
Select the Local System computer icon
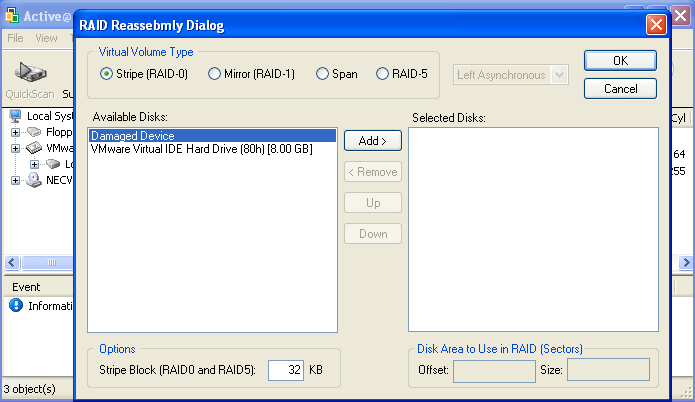point(15,116)
